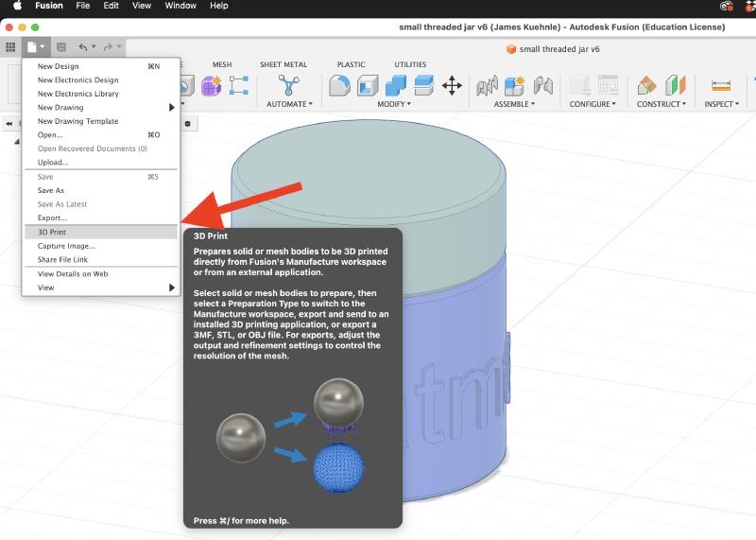
Task: Switch to the SHEET METAL tab
Action: [283, 64]
